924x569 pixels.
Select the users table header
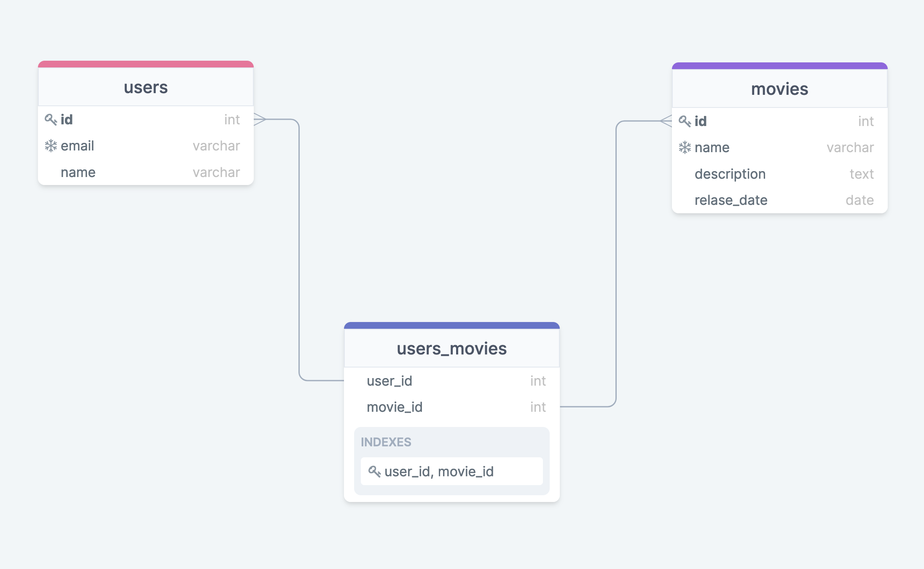(x=146, y=87)
